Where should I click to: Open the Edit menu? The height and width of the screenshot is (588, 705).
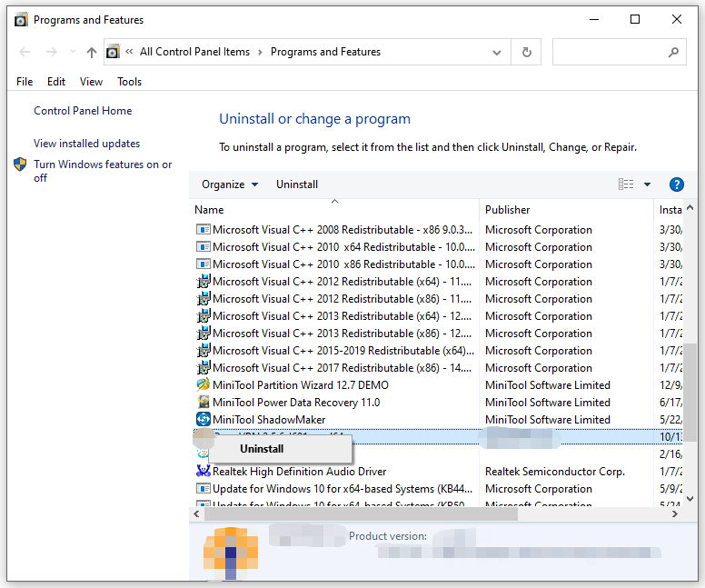pos(56,82)
